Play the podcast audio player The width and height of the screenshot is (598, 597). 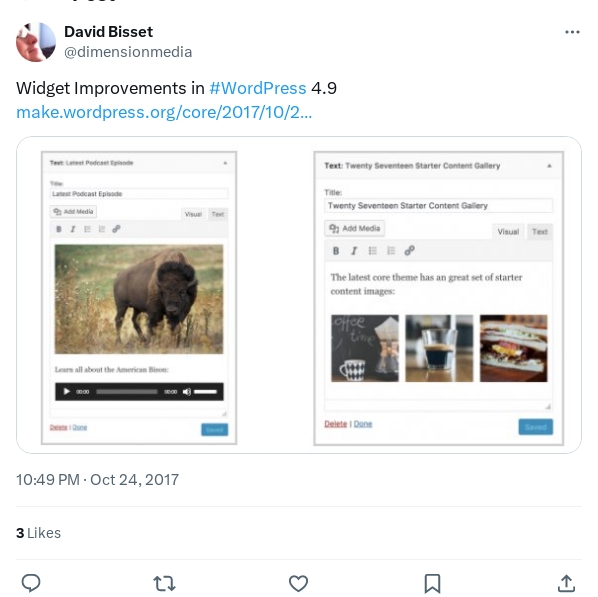click(67, 391)
